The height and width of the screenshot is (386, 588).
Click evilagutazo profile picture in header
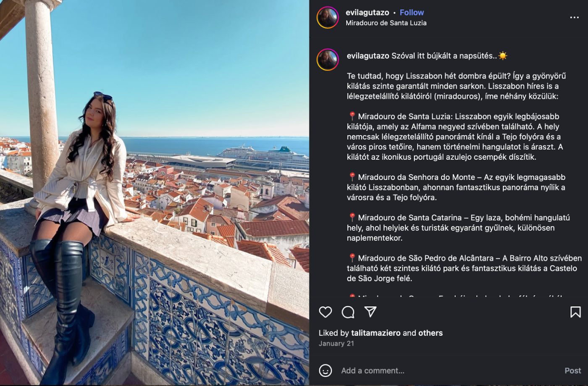(328, 18)
